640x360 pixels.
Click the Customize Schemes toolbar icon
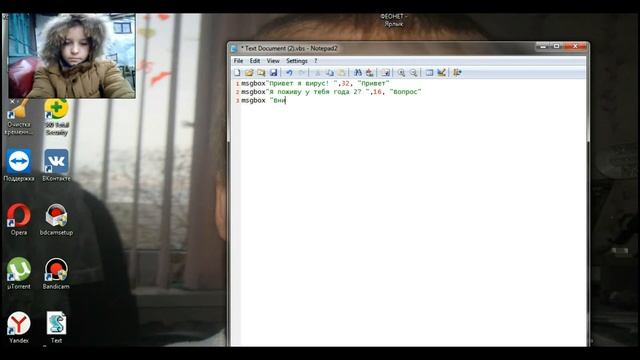(441, 73)
